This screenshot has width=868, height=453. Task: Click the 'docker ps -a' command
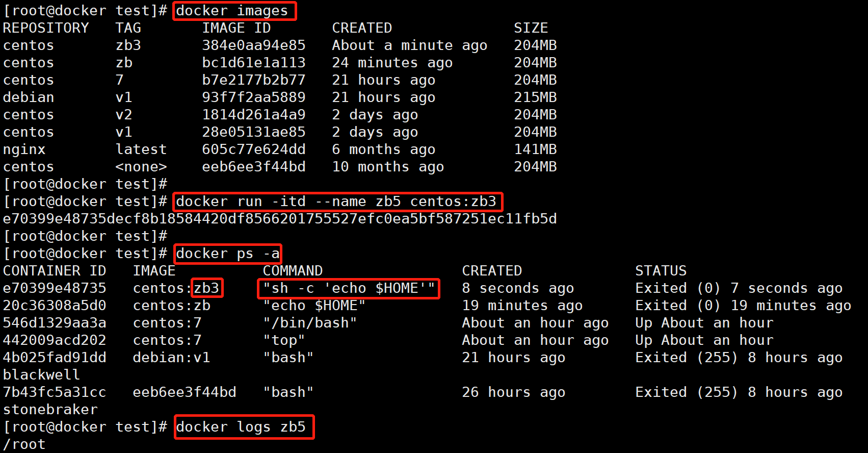click(x=228, y=254)
